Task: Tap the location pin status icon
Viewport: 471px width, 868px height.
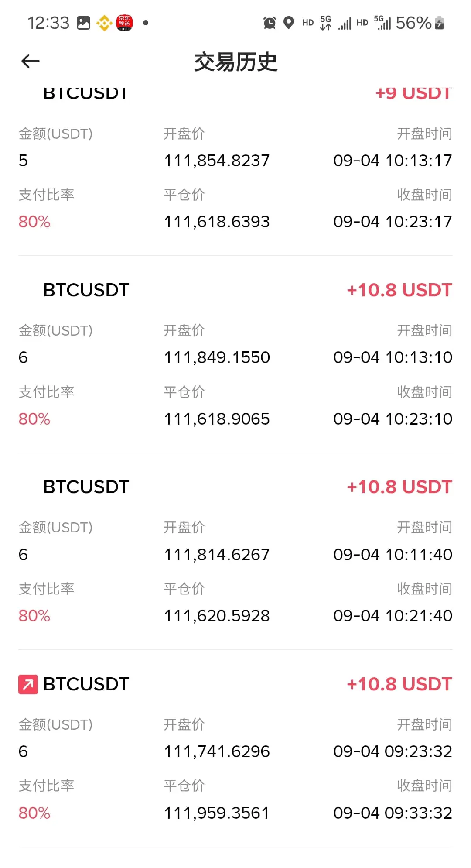Action: [x=288, y=23]
